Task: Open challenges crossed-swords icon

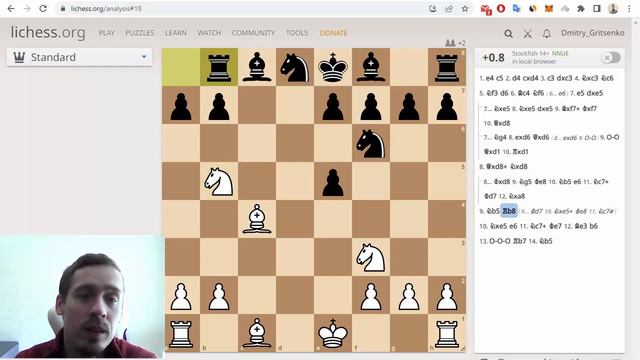Action: point(527,34)
